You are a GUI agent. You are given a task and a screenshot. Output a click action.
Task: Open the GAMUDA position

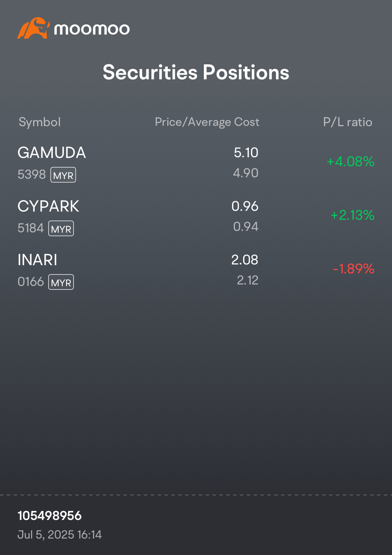click(x=196, y=163)
